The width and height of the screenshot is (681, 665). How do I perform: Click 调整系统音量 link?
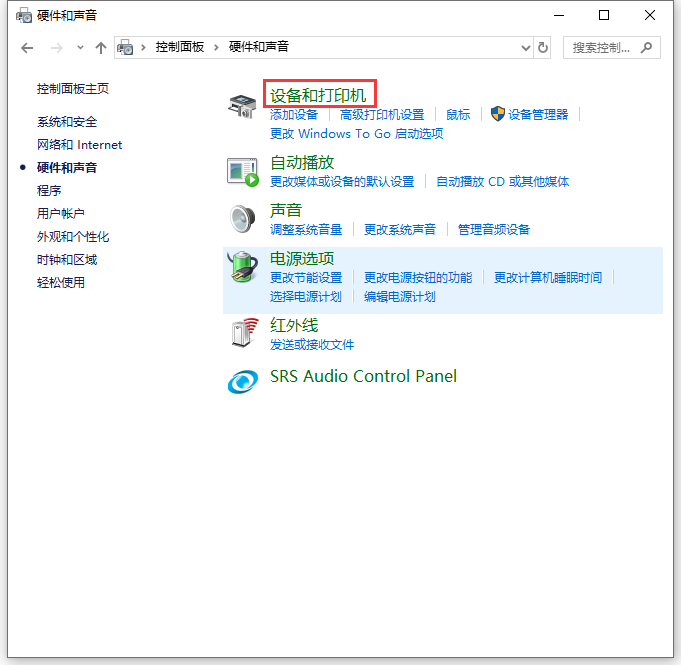pyautogui.click(x=306, y=229)
